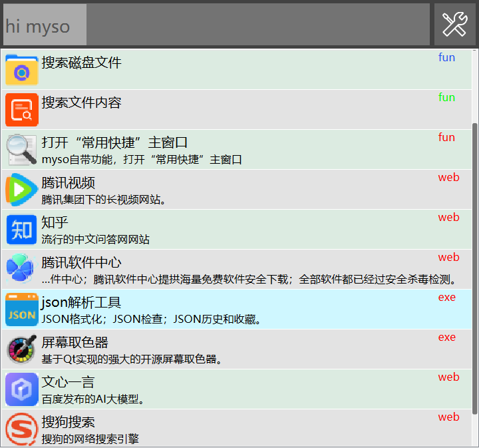This screenshot has width=479, height=448.
Task: Click the 'web' tag on 搜狗搜索 row
Action: [449, 417]
